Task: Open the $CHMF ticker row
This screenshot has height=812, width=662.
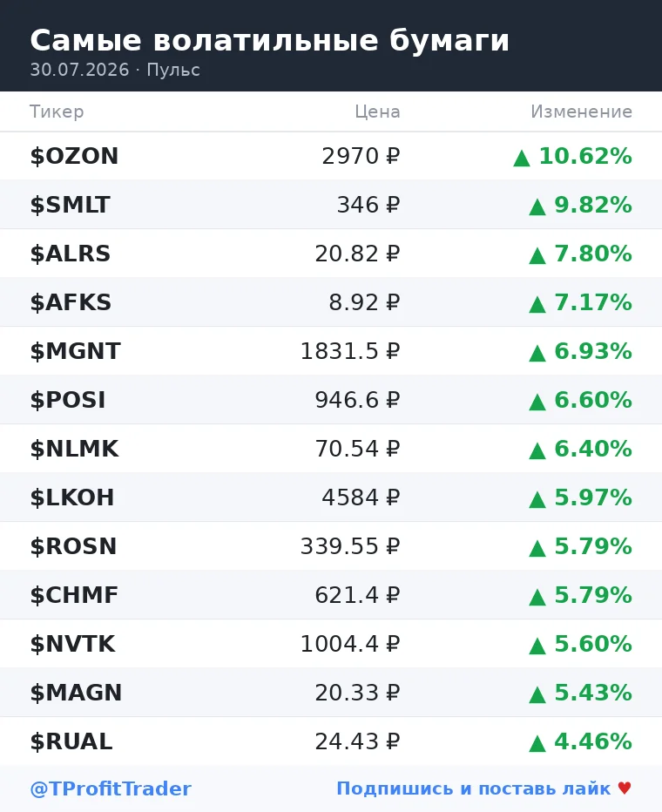Action: (x=331, y=594)
